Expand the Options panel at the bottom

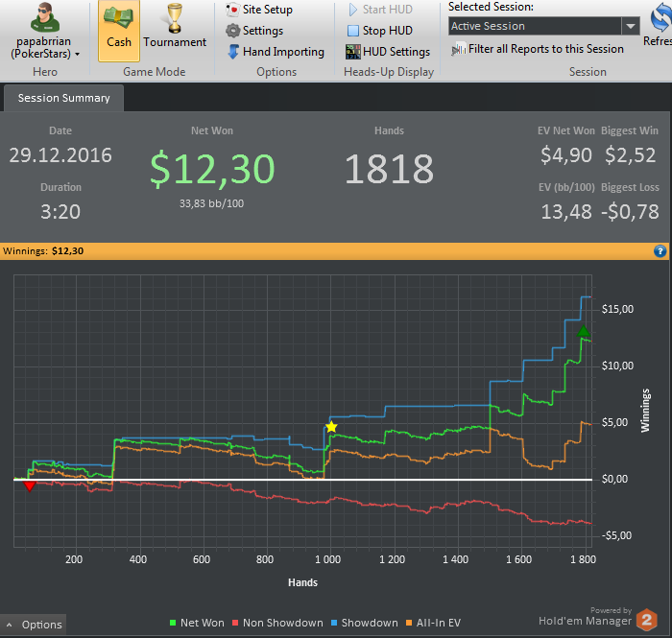point(34,625)
